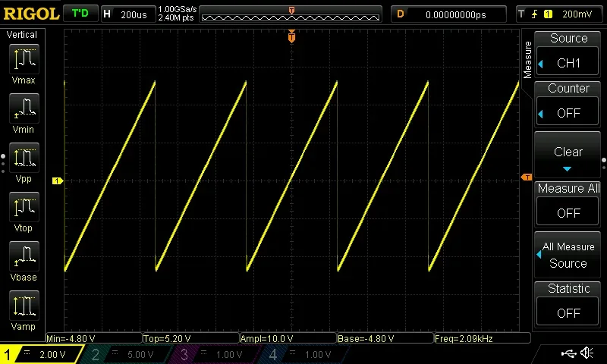
Task: Select channel 4 tab at 1.00 V
Action: tap(306, 354)
